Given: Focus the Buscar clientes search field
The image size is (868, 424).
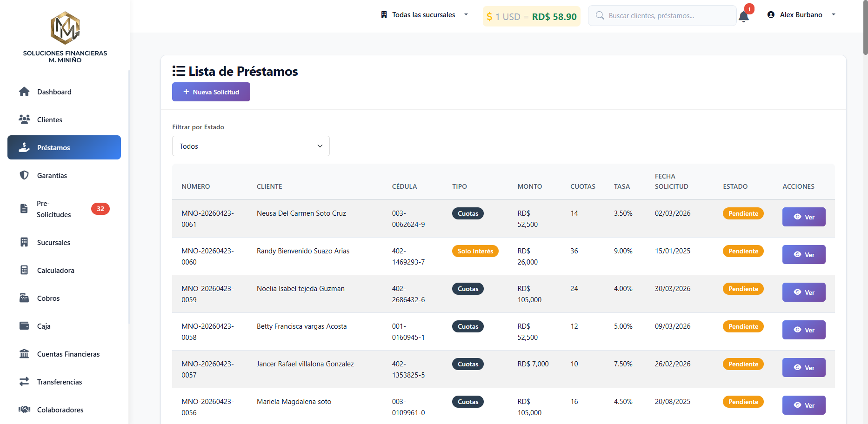Looking at the screenshot, I should [662, 16].
